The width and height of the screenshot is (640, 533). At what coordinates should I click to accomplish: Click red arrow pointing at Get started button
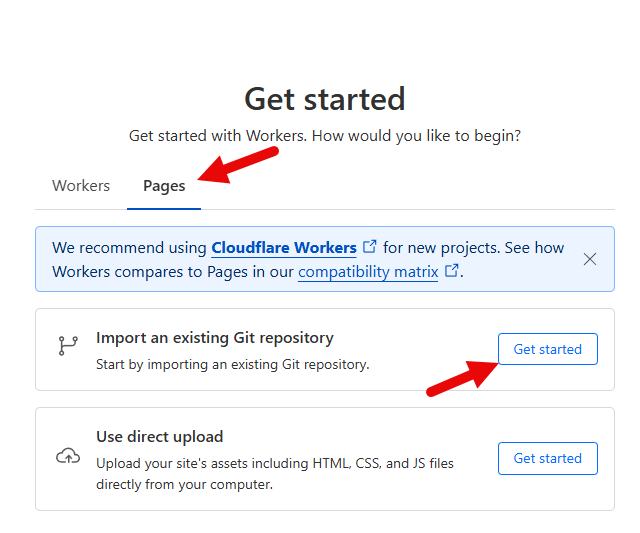point(462,379)
